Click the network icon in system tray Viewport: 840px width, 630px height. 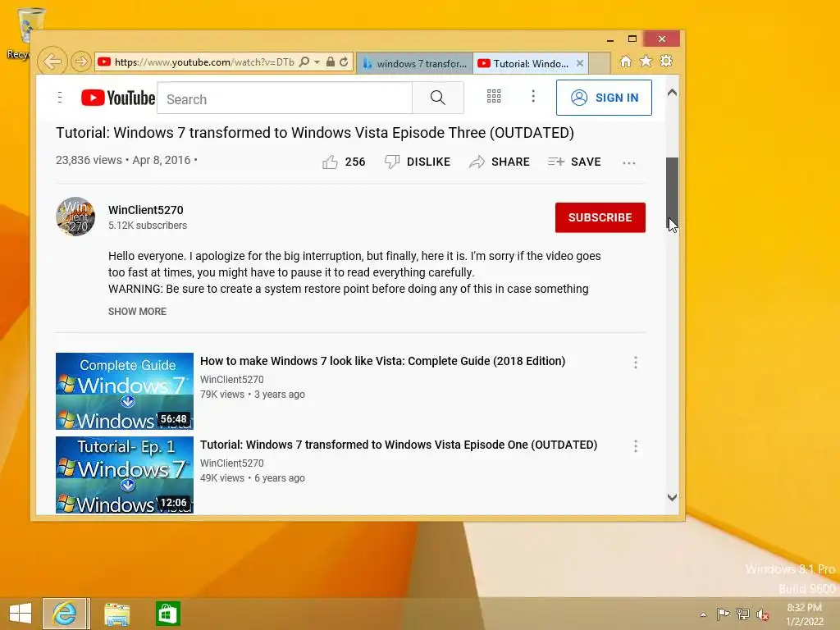(x=742, y=614)
